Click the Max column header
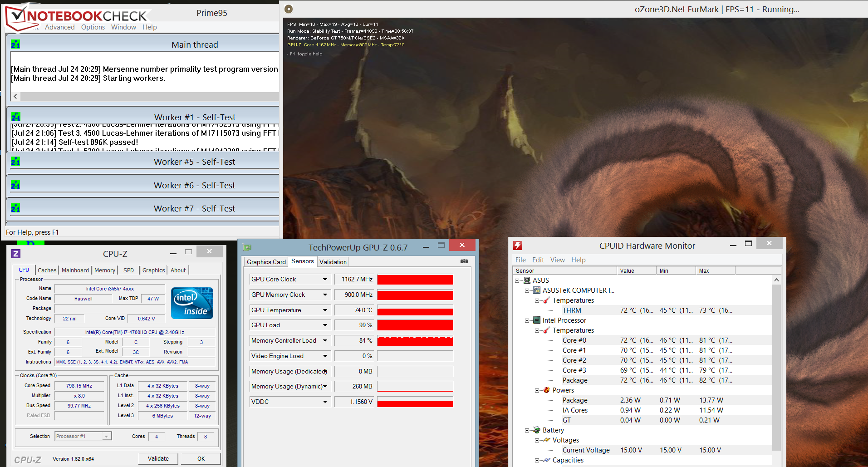Screen dimensions: 868x467 tap(716, 271)
